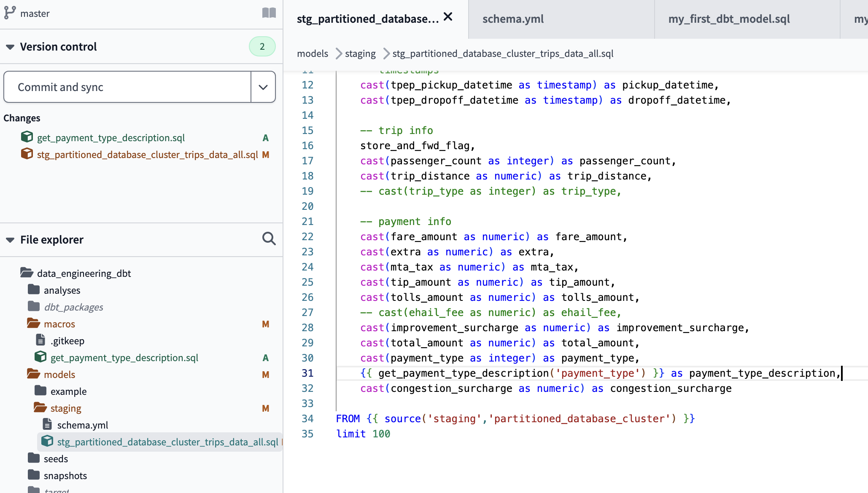Click the orange cube icon in Changes list

(x=27, y=154)
